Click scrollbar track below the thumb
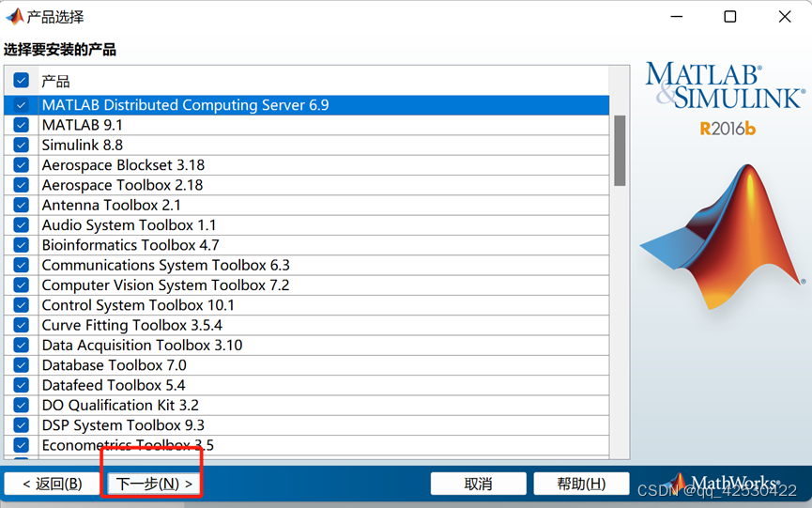The height and width of the screenshot is (508, 812). click(620, 321)
